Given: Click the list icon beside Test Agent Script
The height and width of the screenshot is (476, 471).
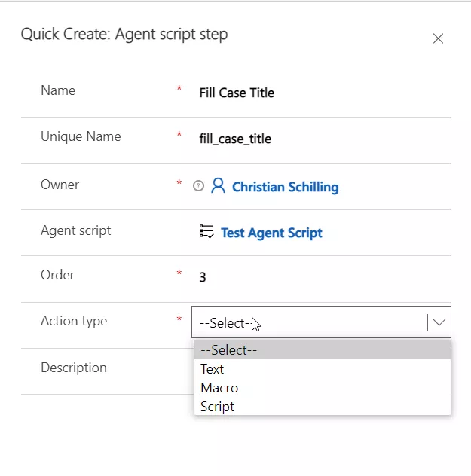Looking at the screenshot, I should (206, 232).
